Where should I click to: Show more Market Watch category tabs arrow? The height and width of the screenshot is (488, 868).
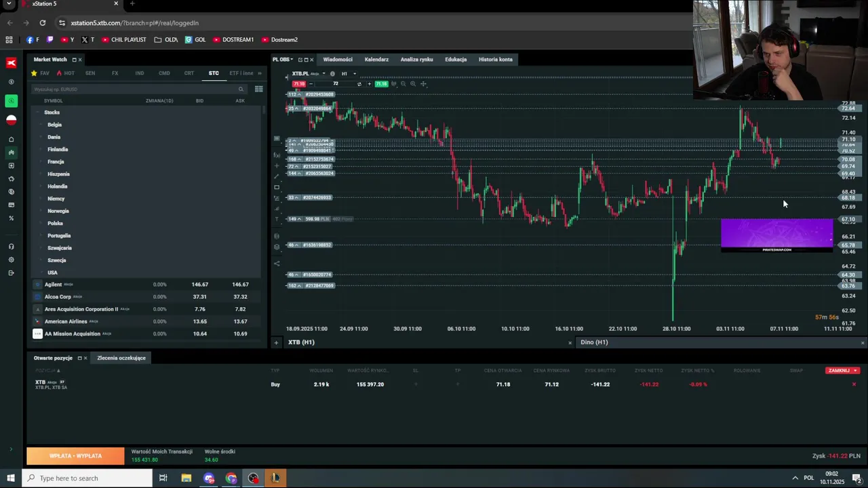(x=259, y=73)
